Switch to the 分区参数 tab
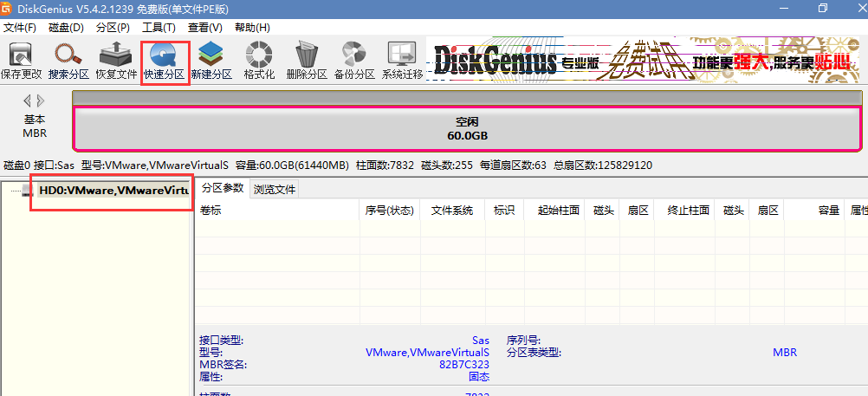Image resolution: width=868 pixels, height=396 pixels. click(x=223, y=188)
